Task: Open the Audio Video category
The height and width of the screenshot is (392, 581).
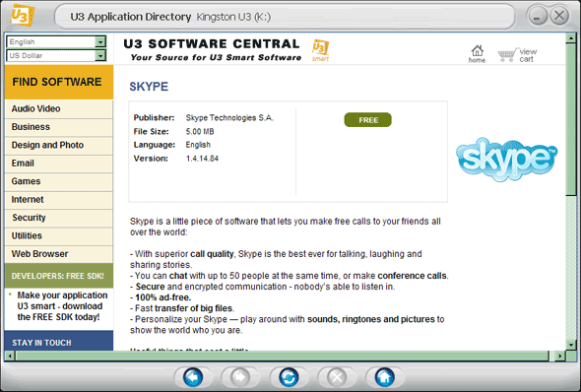Action: point(59,109)
